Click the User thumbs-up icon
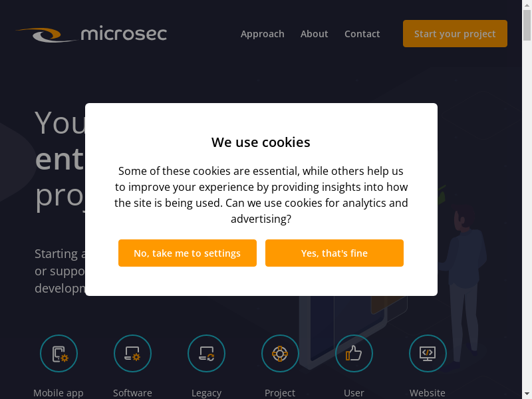 click(354, 353)
